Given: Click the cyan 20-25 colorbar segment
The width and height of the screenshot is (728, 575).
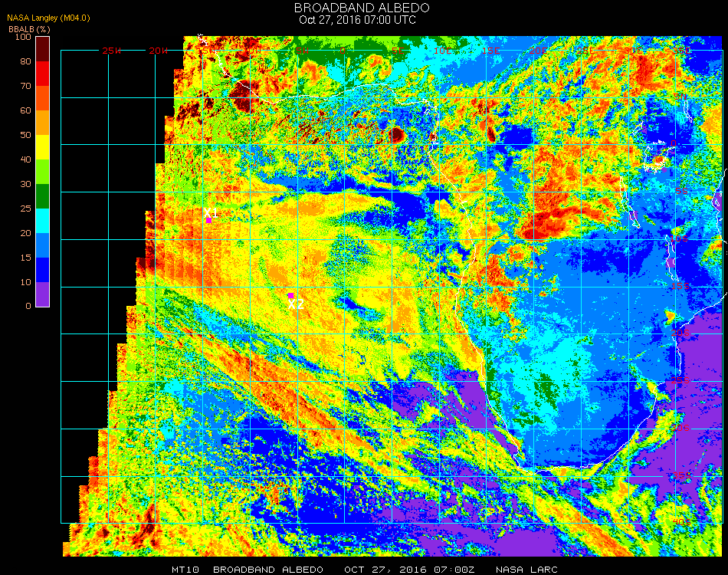Looking at the screenshot, I should pyautogui.click(x=43, y=221).
